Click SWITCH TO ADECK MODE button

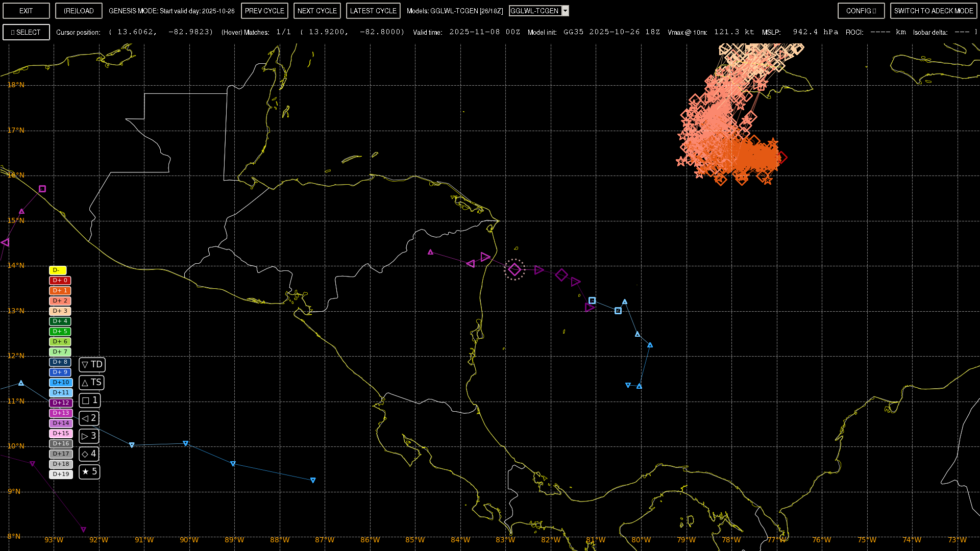click(933, 11)
